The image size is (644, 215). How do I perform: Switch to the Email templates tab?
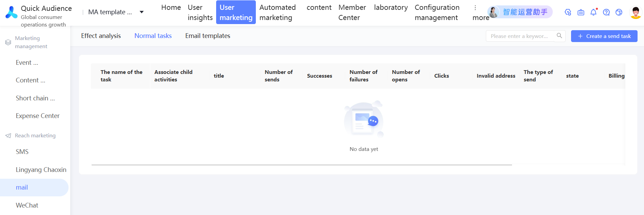[208, 36]
